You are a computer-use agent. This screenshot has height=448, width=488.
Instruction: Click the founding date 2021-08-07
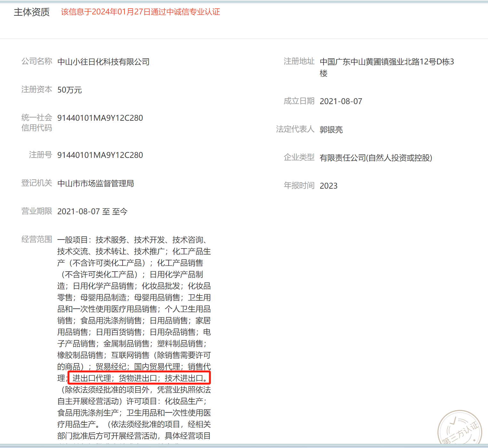[341, 102]
